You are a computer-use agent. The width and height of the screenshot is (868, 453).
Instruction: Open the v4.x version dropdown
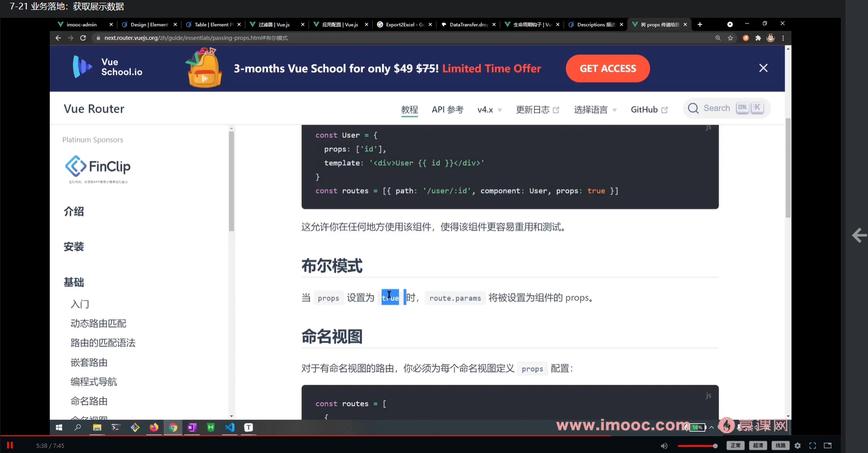[x=489, y=109]
